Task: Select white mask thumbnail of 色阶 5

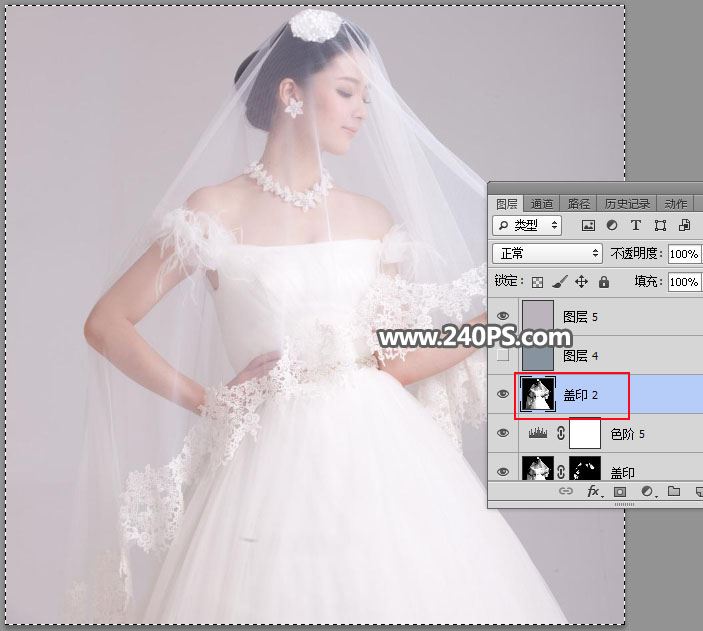Action: [585, 433]
